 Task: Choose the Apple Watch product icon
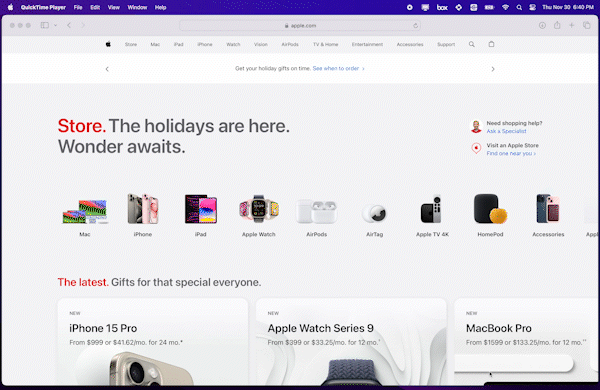click(259, 209)
